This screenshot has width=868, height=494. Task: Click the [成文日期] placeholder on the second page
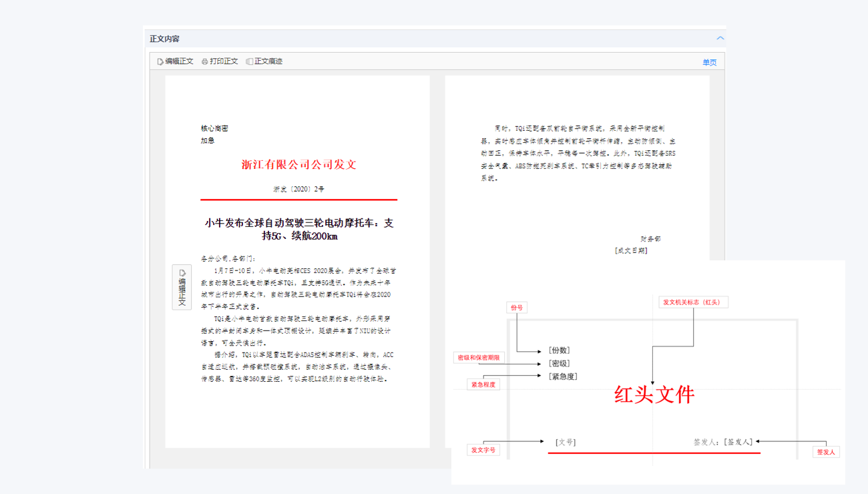(631, 251)
